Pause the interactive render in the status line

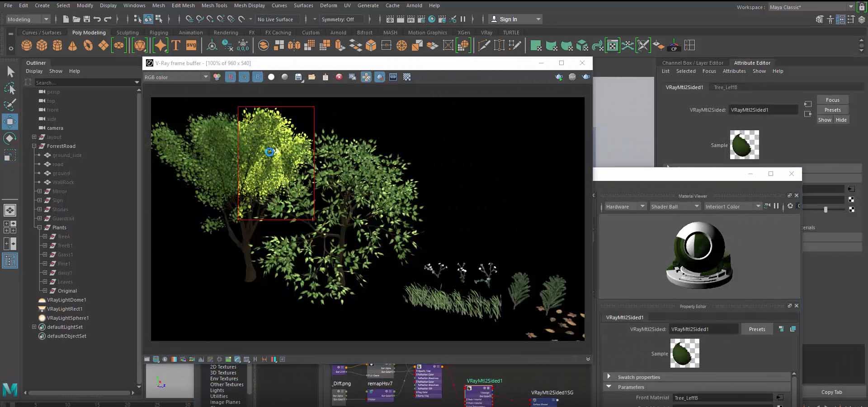[x=463, y=19]
